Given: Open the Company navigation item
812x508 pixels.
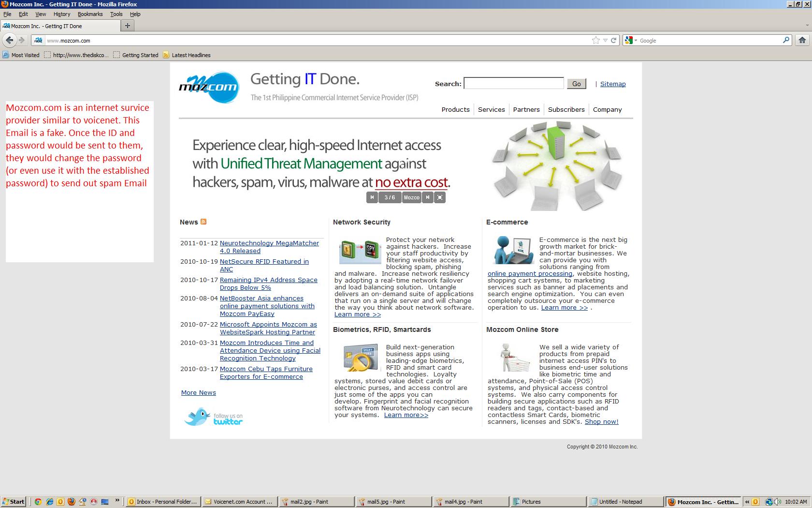Looking at the screenshot, I should [608, 109].
